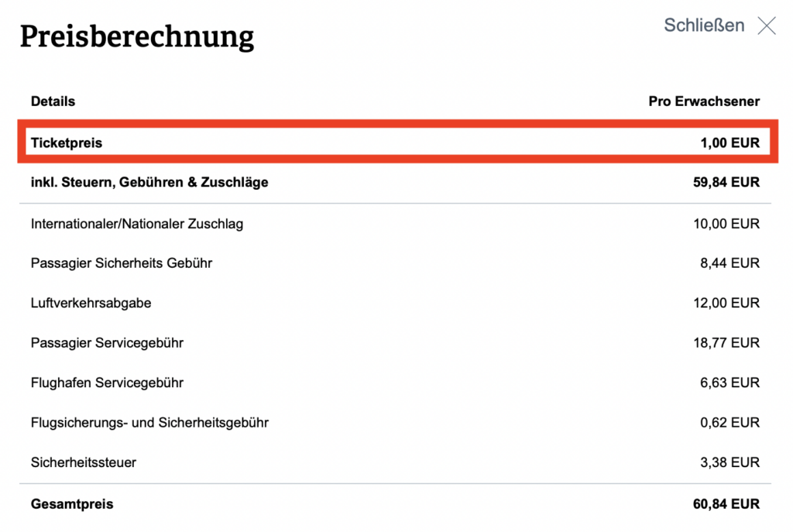Select the Passagier Servicegebühr label
Viewport: 793px width, 532px height.
[107, 342]
